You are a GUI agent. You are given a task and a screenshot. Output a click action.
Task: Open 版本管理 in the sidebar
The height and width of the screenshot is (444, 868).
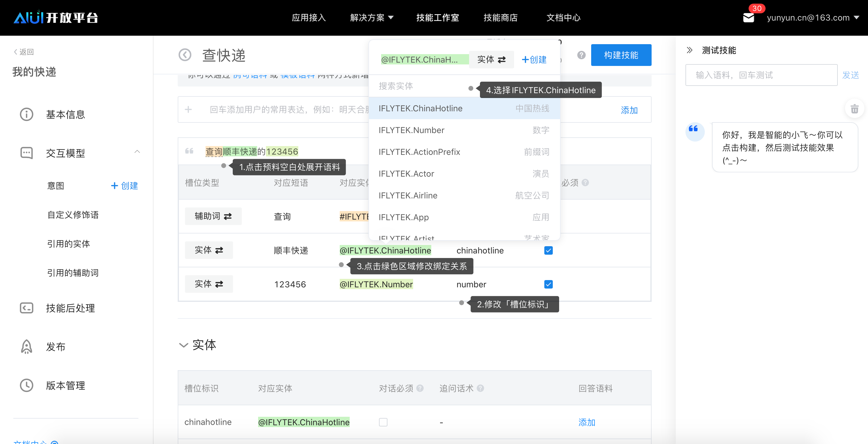pos(65,386)
